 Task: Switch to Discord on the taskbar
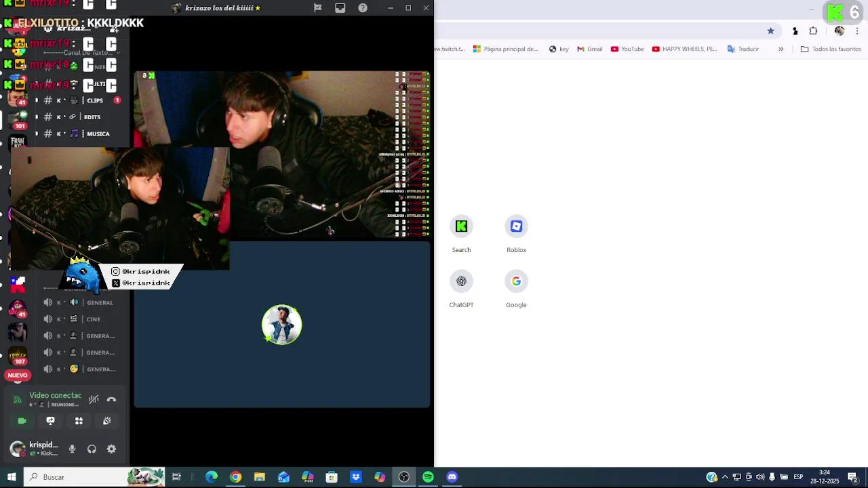tap(452, 477)
